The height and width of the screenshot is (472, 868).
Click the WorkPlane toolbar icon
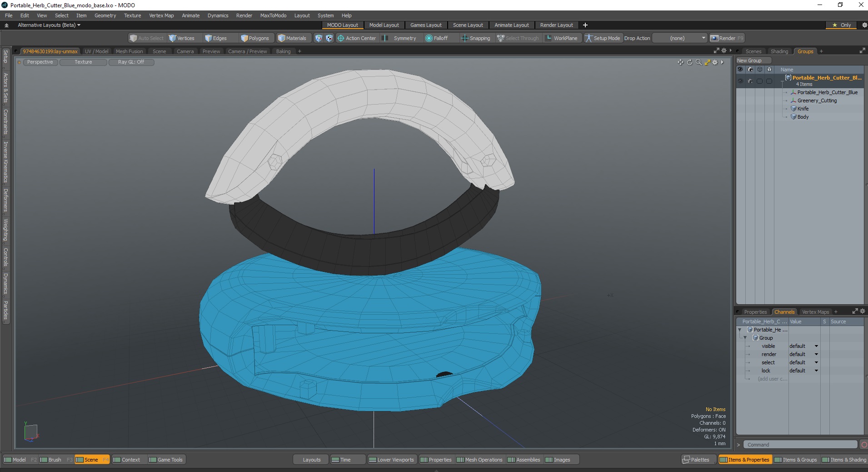[561, 38]
